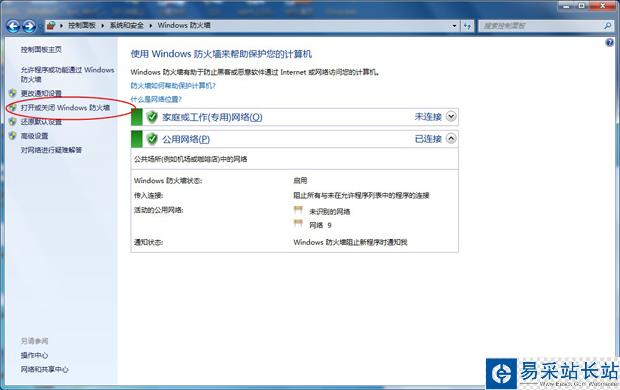Click the Control Panel icon in address bar

point(51,26)
